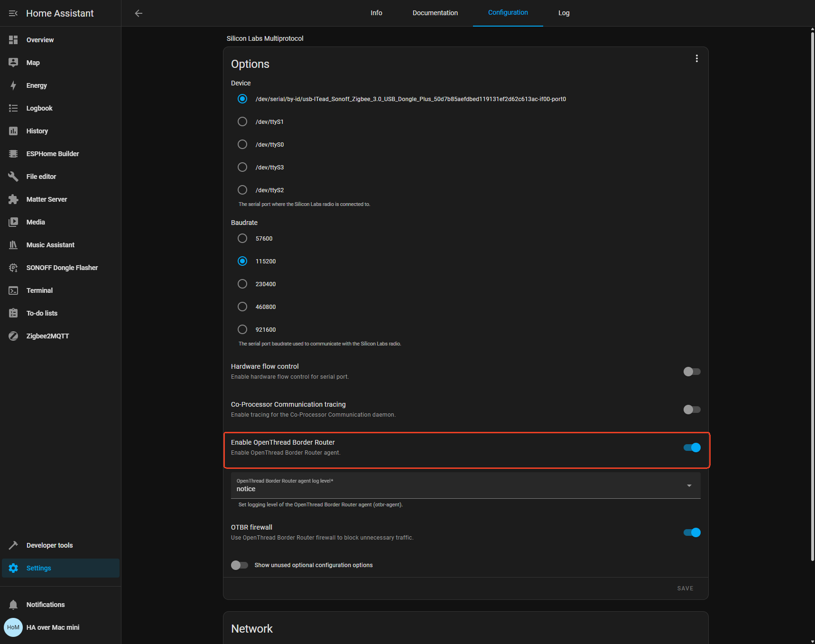Image resolution: width=815 pixels, height=644 pixels.
Task: Select the 460800 baudrate
Action: [242, 307]
